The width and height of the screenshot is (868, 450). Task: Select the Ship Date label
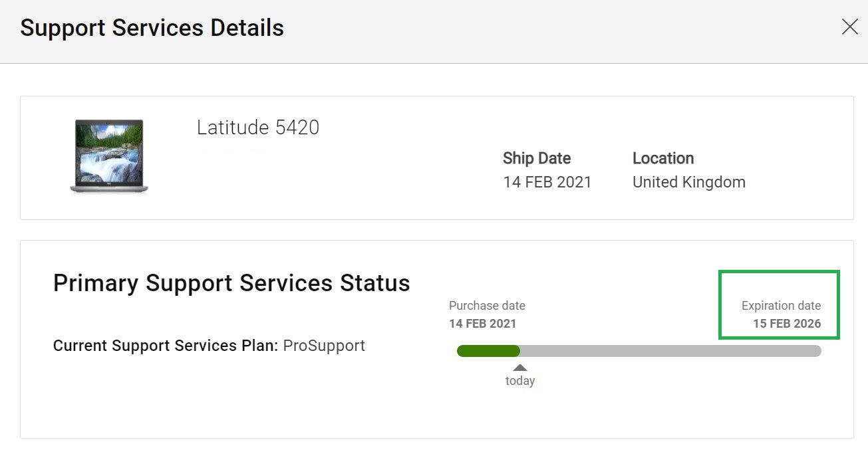tap(537, 158)
